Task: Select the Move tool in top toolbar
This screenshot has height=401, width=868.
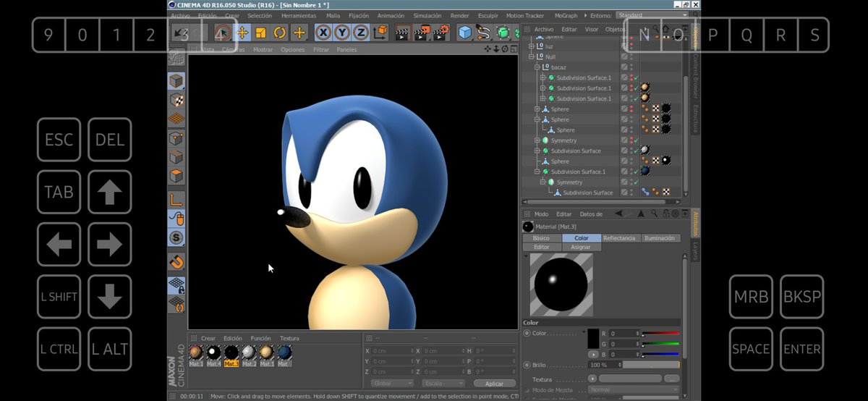Action: (x=242, y=32)
